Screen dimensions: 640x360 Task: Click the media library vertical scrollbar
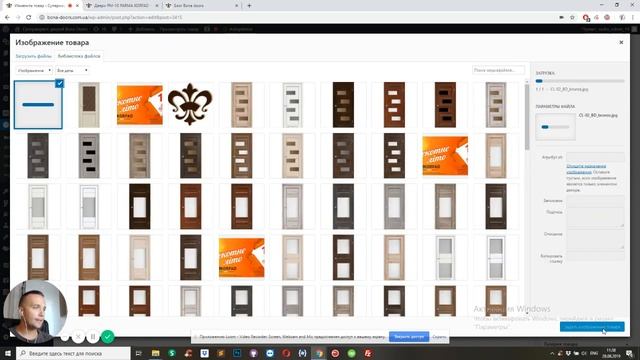tap(527, 117)
